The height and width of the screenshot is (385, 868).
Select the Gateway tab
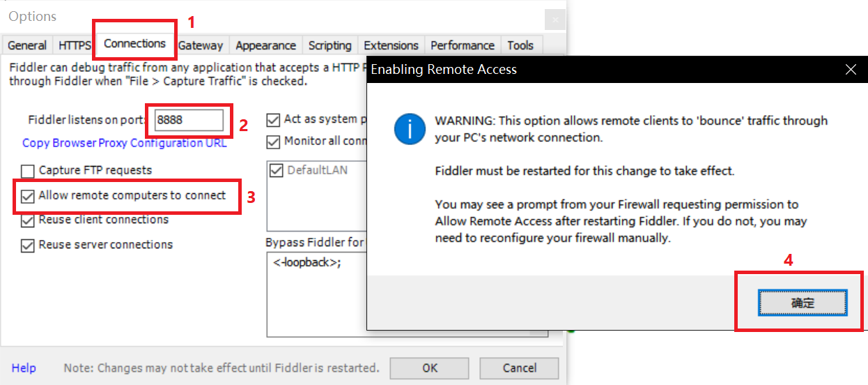pos(201,46)
